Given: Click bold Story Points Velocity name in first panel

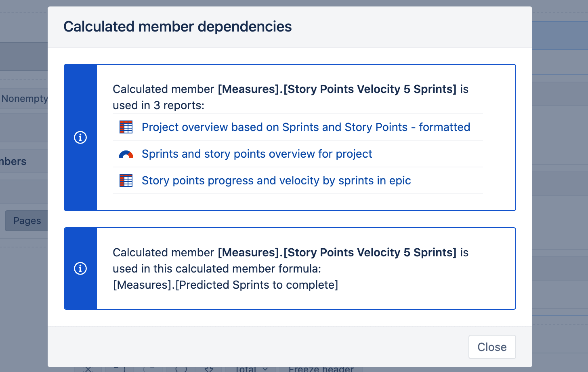Looking at the screenshot, I should [x=337, y=89].
